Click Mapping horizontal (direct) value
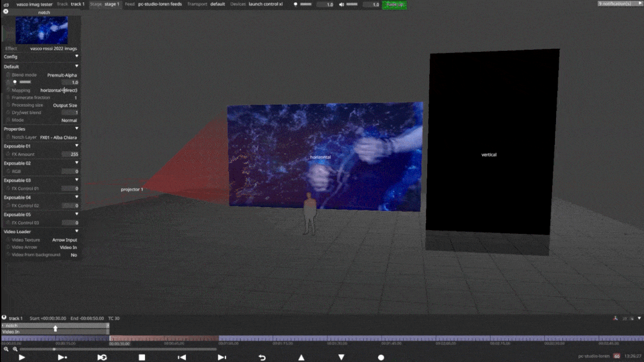Viewport: 644px width, 362px height. 59,90
